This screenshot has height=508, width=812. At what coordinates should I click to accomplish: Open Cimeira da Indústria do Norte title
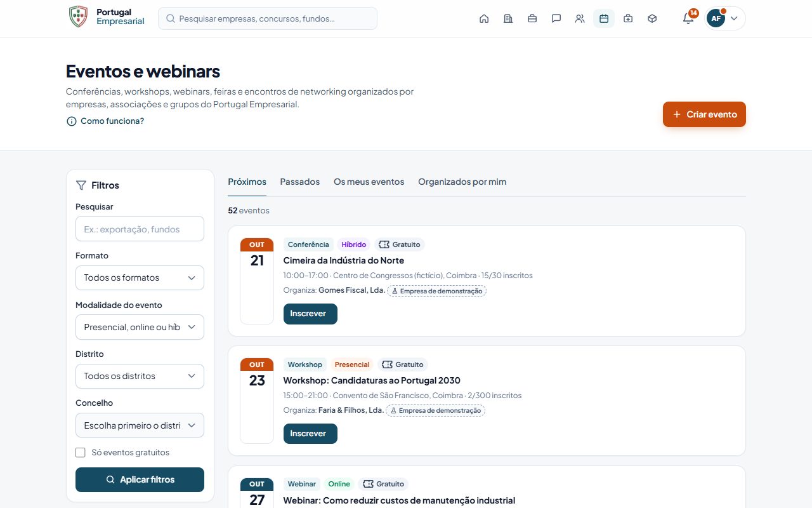click(343, 260)
